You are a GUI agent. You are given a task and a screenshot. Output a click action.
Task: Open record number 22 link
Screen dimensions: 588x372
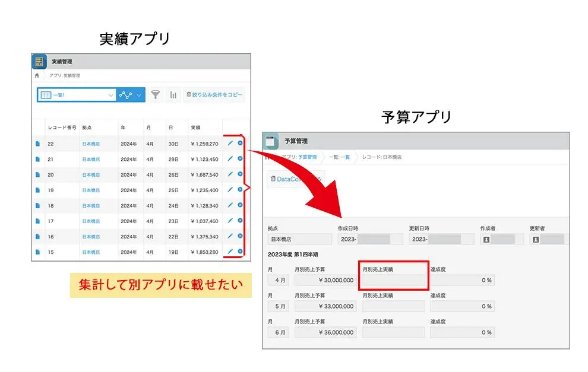coord(50,144)
